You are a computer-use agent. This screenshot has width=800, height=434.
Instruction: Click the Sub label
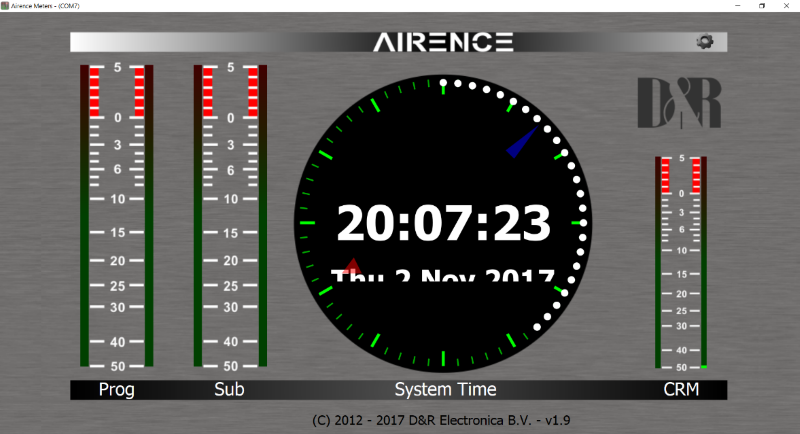(229, 389)
